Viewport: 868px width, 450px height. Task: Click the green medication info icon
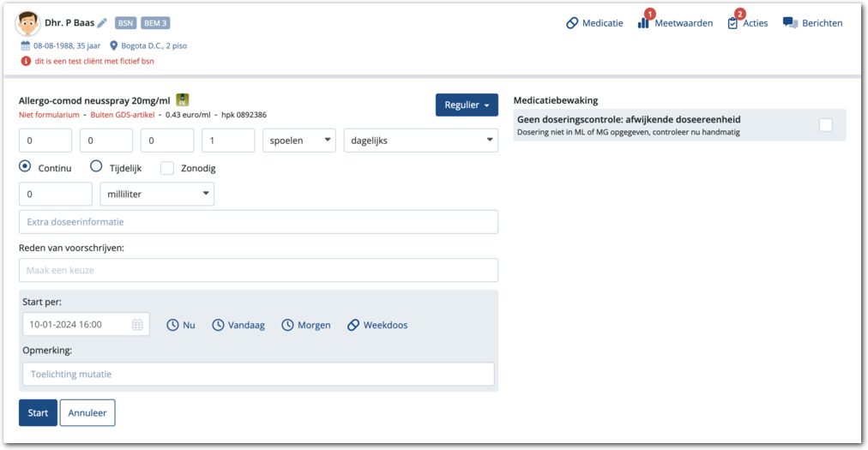[x=183, y=100]
